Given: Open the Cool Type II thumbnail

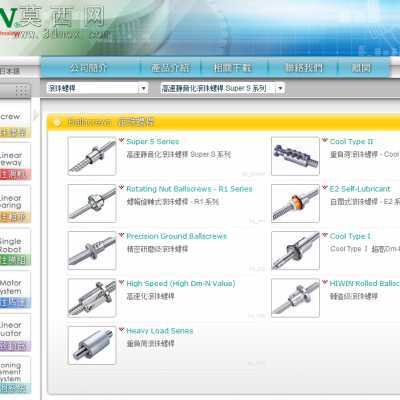Looking at the screenshot, I should pyautogui.click(x=295, y=156).
